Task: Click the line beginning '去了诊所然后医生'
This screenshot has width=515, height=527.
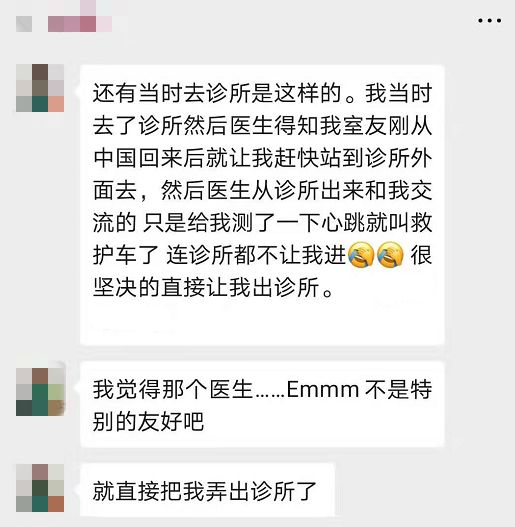Action: tap(262, 126)
